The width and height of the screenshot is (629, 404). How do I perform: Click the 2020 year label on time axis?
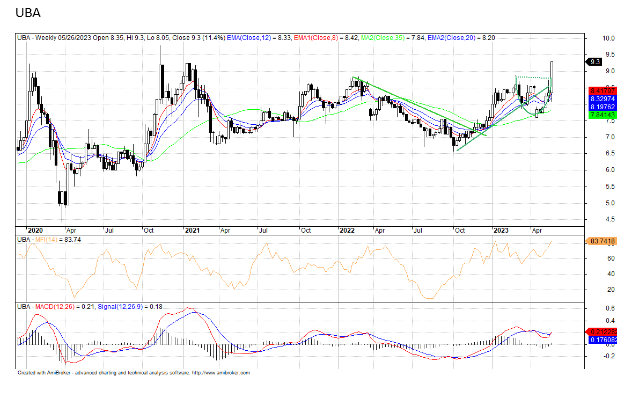[35, 231]
